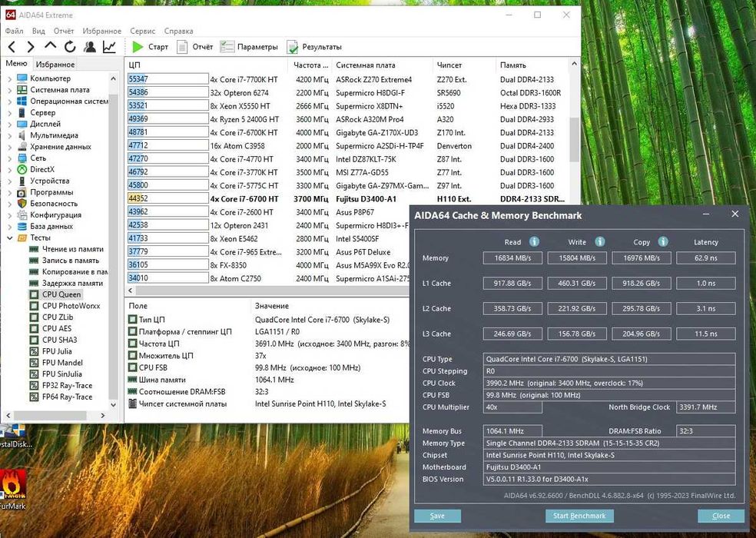Click Copy info icon in benchmark window
The width and height of the screenshot is (756, 538).
(663, 242)
